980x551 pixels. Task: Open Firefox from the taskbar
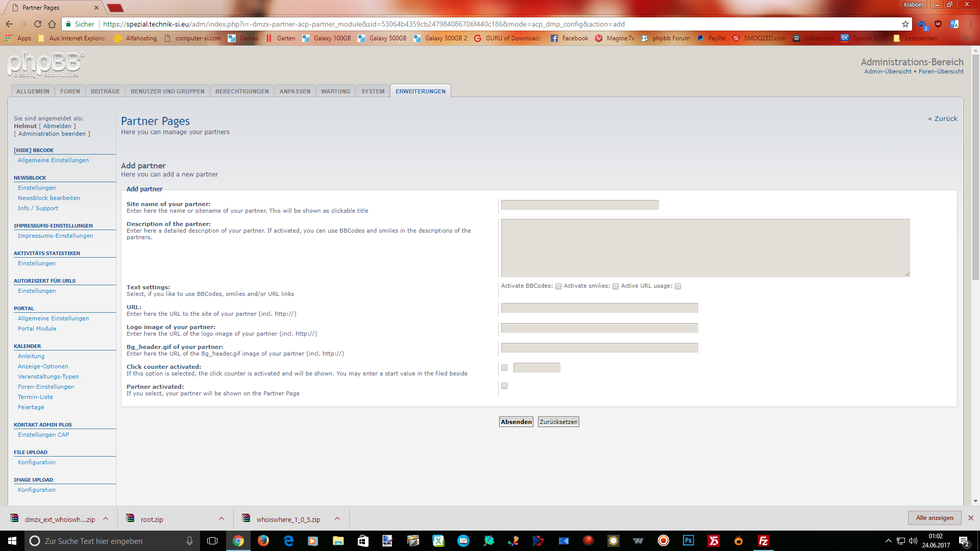263,541
